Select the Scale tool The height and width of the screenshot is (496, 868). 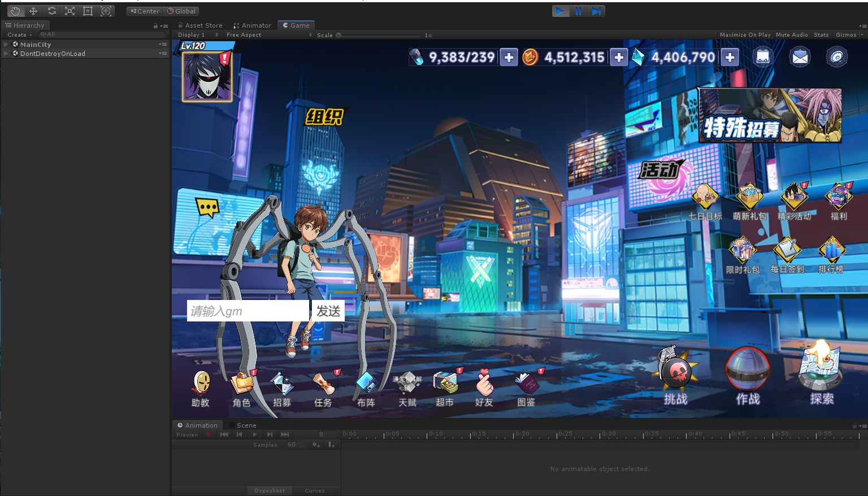tap(70, 11)
